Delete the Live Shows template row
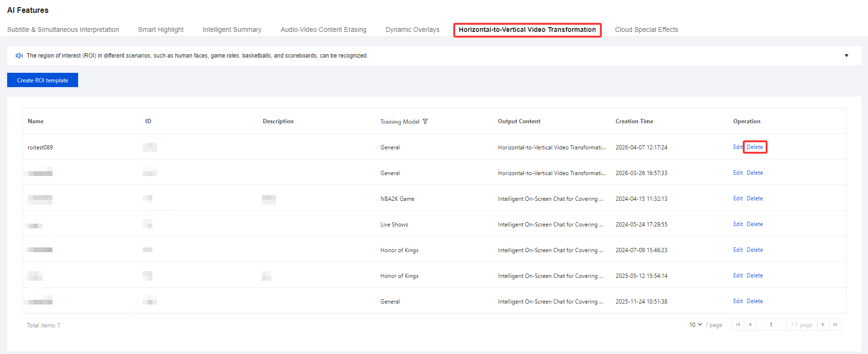 click(x=755, y=224)
